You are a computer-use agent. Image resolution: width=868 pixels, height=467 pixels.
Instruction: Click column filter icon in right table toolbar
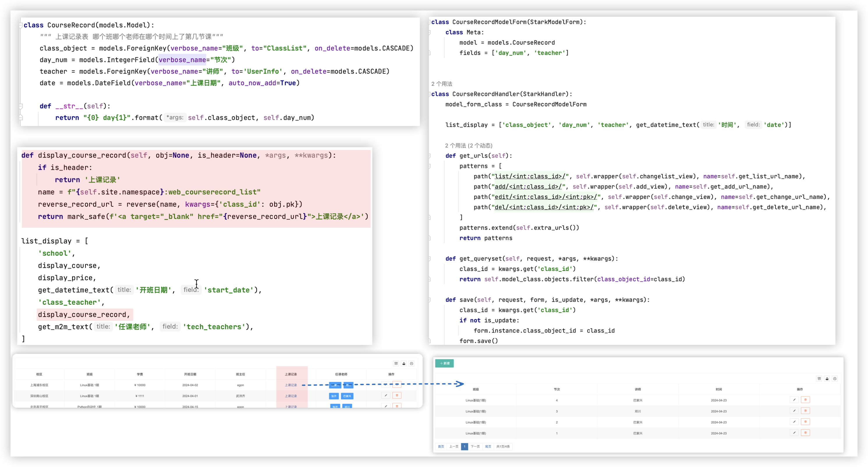(819, 379)
